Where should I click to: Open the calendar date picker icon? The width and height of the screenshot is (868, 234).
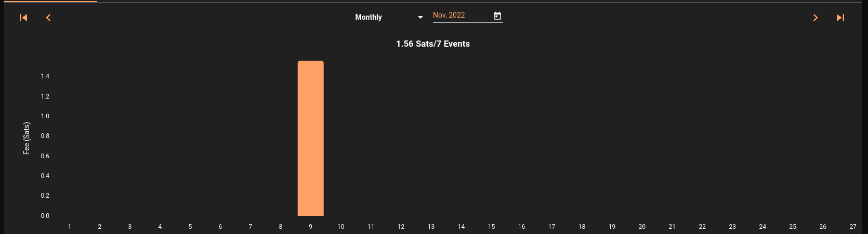click(x=497, y=16)
